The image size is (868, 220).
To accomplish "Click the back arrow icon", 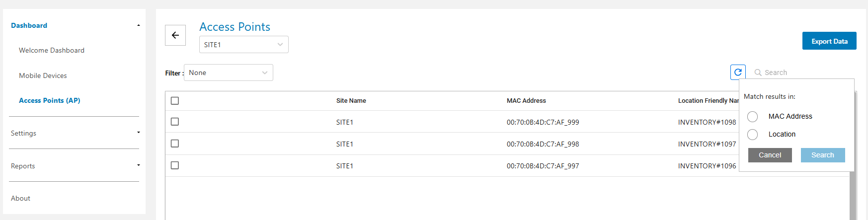I will 175,35.
